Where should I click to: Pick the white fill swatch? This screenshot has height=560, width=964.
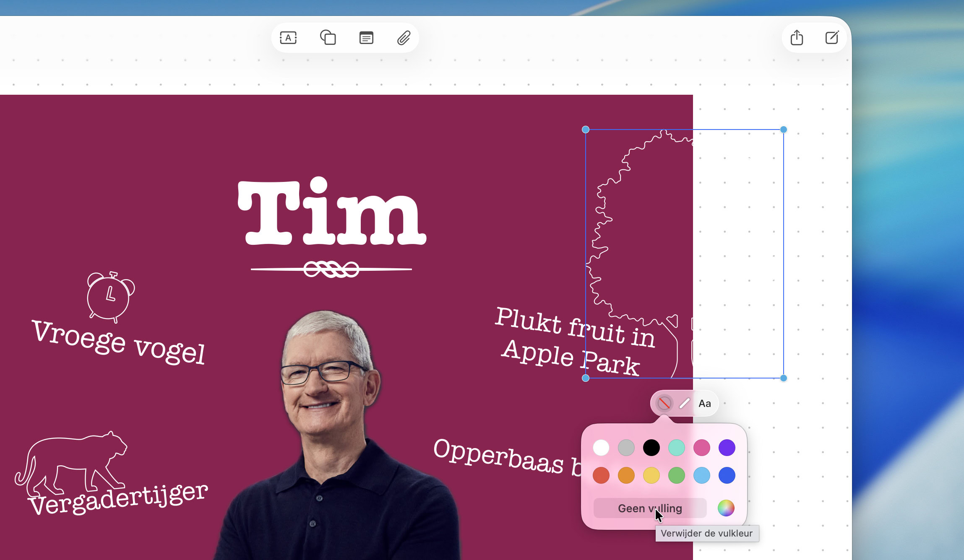click(x=601, y=448)
